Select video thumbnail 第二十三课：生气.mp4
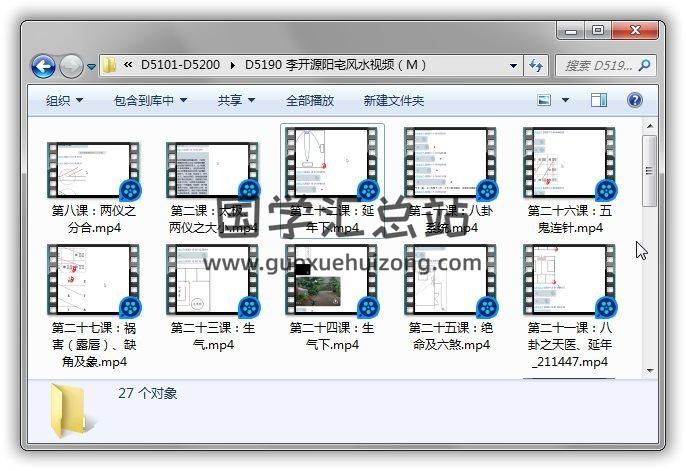 212,280
